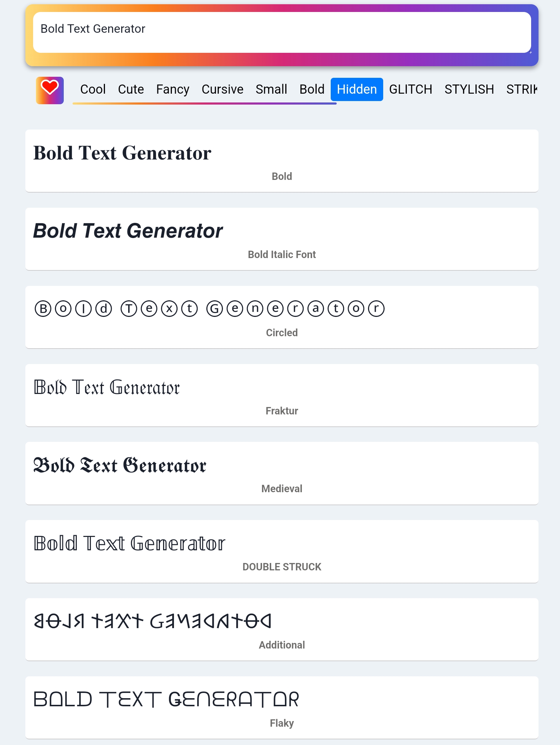Click inside the Bold Text Generator input
This screenshot has height=745, width=560.
click(282, 32)
